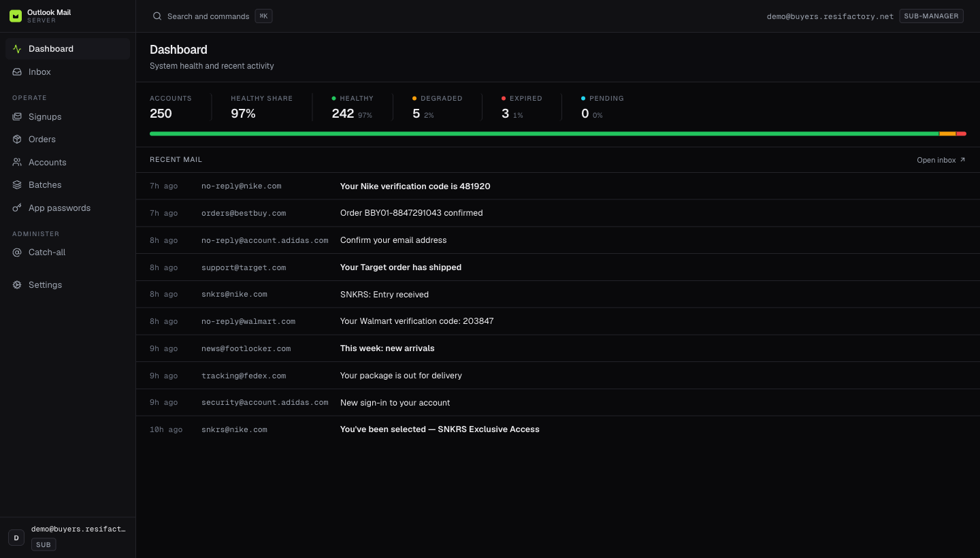
Task: Click the Outlook Mail logo icon
Action: pos(16,16)
